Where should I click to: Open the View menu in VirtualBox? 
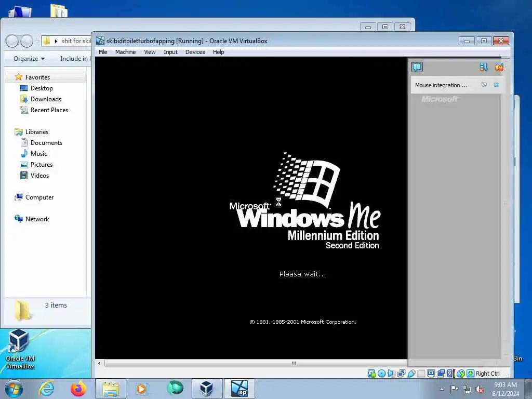[150, 52]
